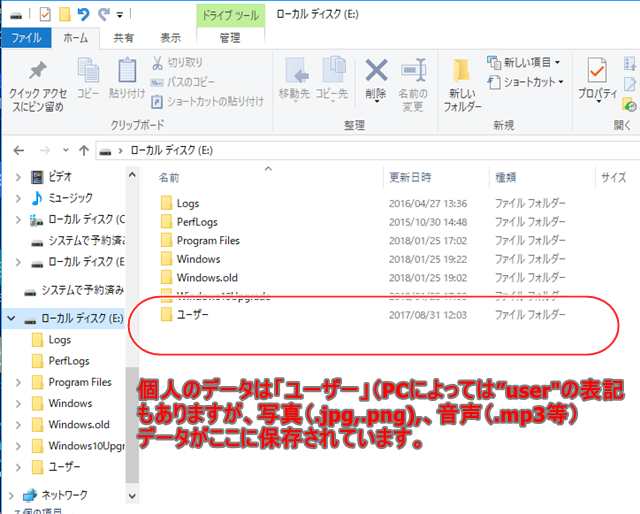
Task: Click the navigation pane scrollbar thumb
Action: [132, 425]
